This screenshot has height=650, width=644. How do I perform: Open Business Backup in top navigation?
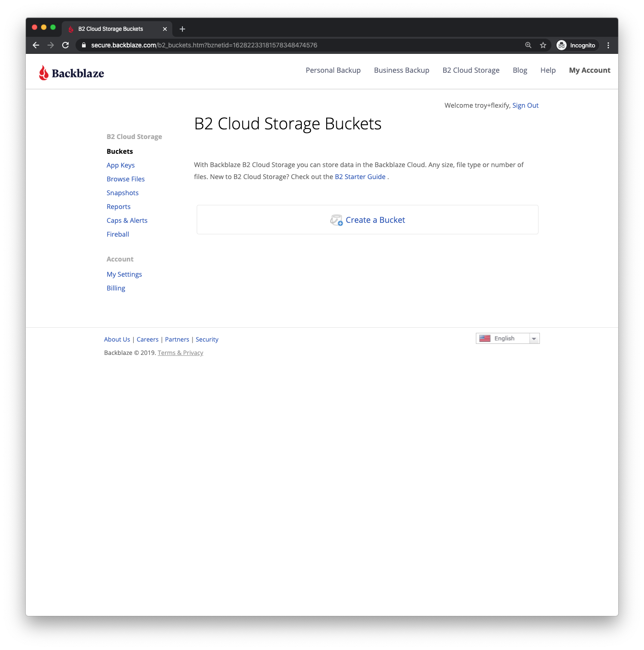[x=402, y=70]
